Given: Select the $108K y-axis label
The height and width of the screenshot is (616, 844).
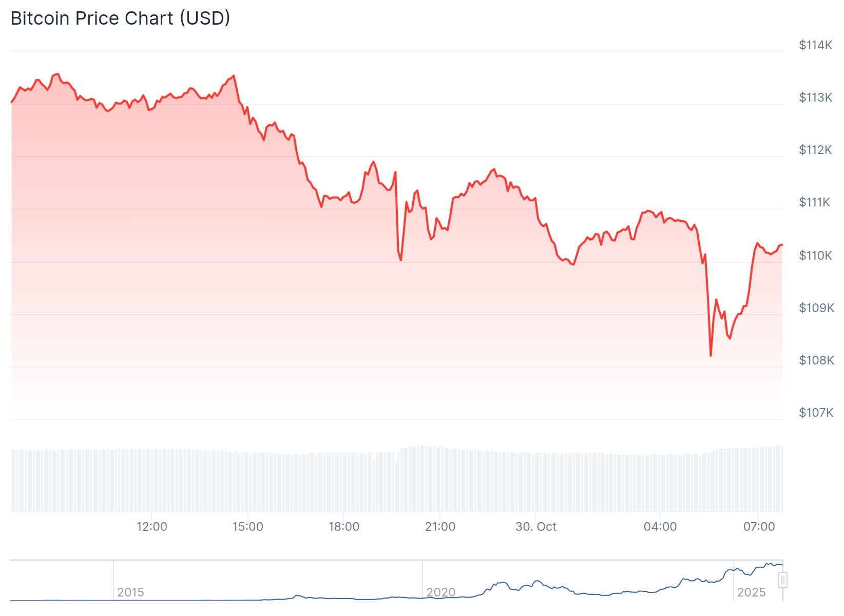Looking at the screenshot, I should pyautogui.click(x=816, y=360).
